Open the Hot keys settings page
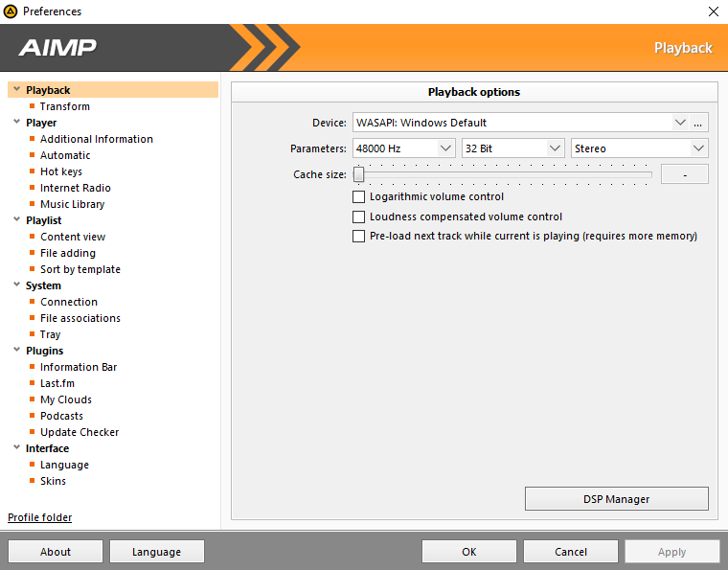The image size is (728, 570). (x=61, y=171)
